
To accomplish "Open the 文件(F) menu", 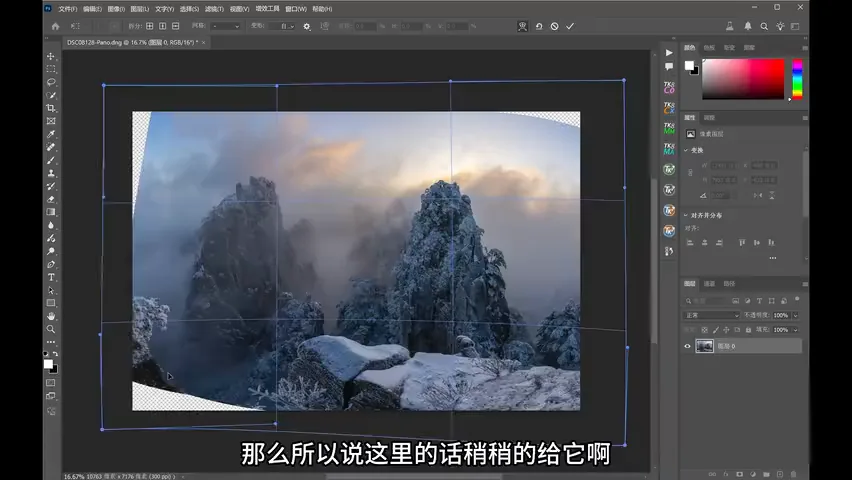I will click(68, 9).
